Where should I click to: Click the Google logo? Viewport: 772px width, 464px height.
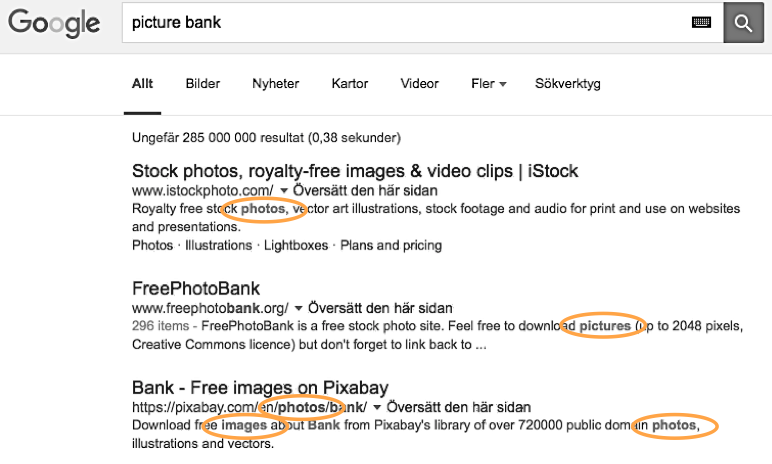54,23
